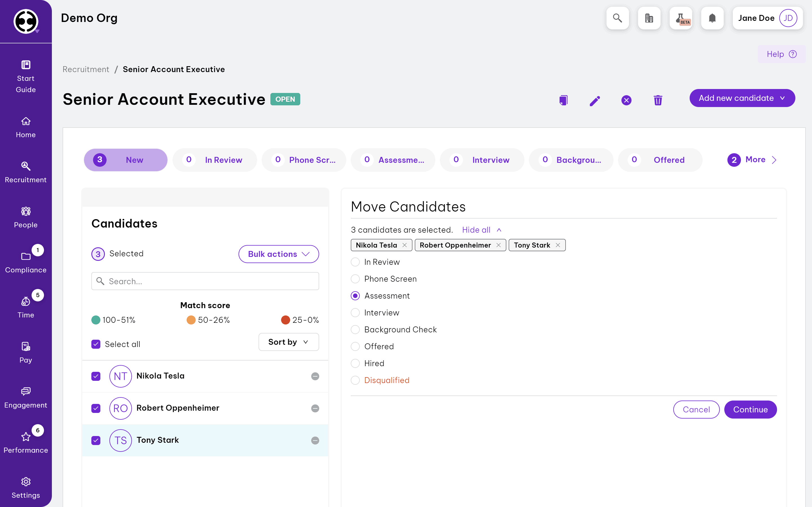Screen dimensions: 812x507
Task: Click the candidates Search field
Action: 205,281
